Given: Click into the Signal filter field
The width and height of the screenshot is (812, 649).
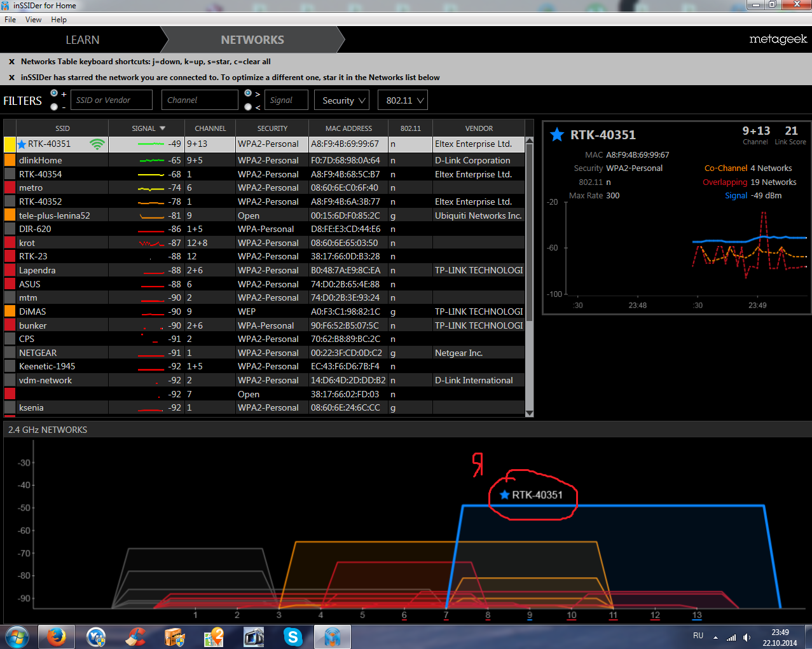Looking at the screenshot, I should tap(287, 100).
